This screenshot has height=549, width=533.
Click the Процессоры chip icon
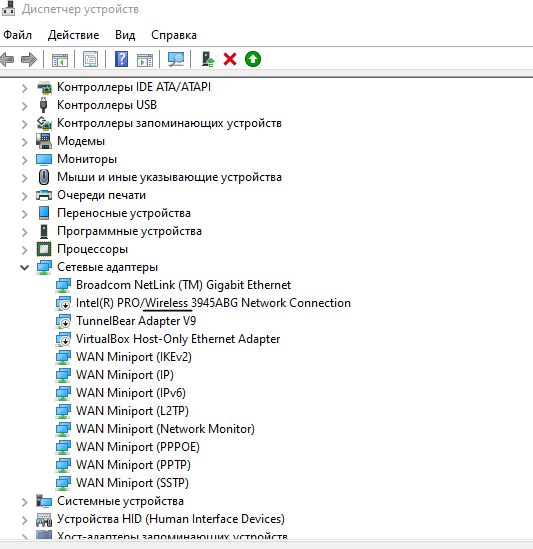coord(44,249)
